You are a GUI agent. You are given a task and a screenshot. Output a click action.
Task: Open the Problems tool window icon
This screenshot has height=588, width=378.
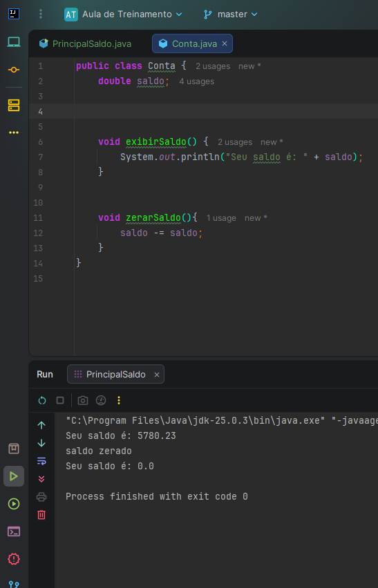14,559
